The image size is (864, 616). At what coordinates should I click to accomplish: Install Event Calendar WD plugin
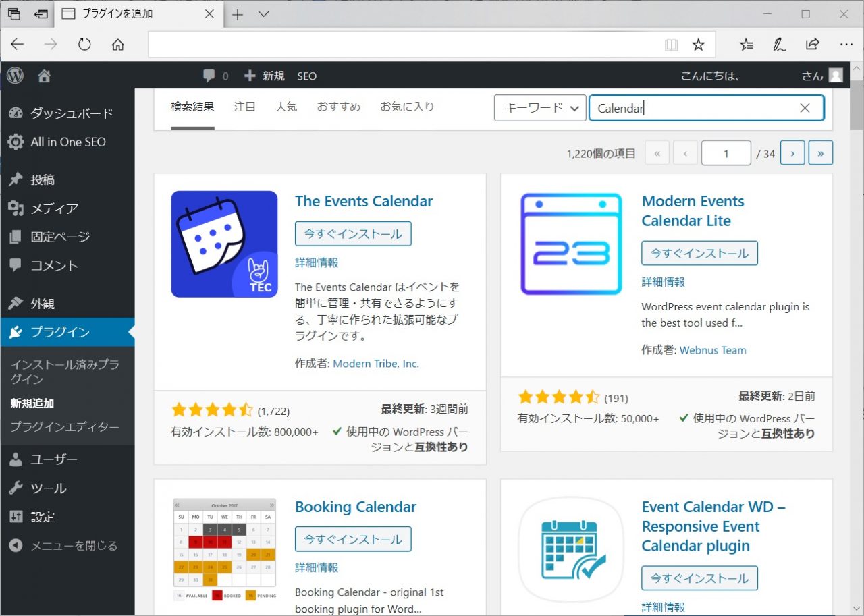click(x=699, y=578)
